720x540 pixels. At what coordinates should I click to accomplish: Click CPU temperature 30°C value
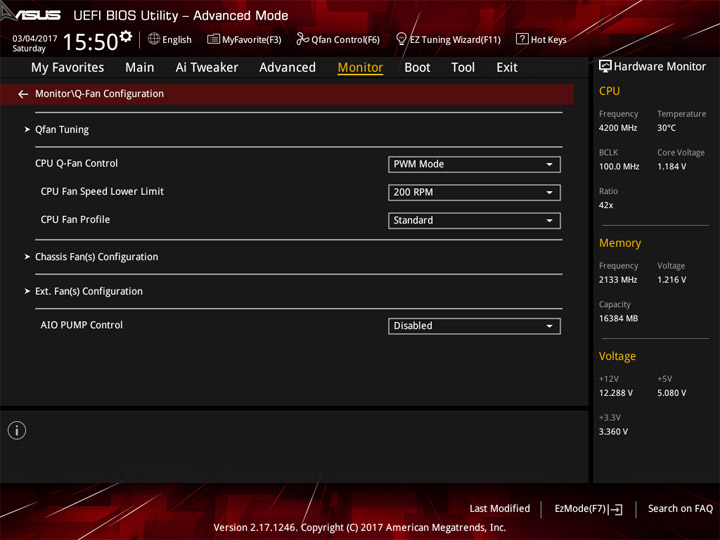(x=666, y=128)
